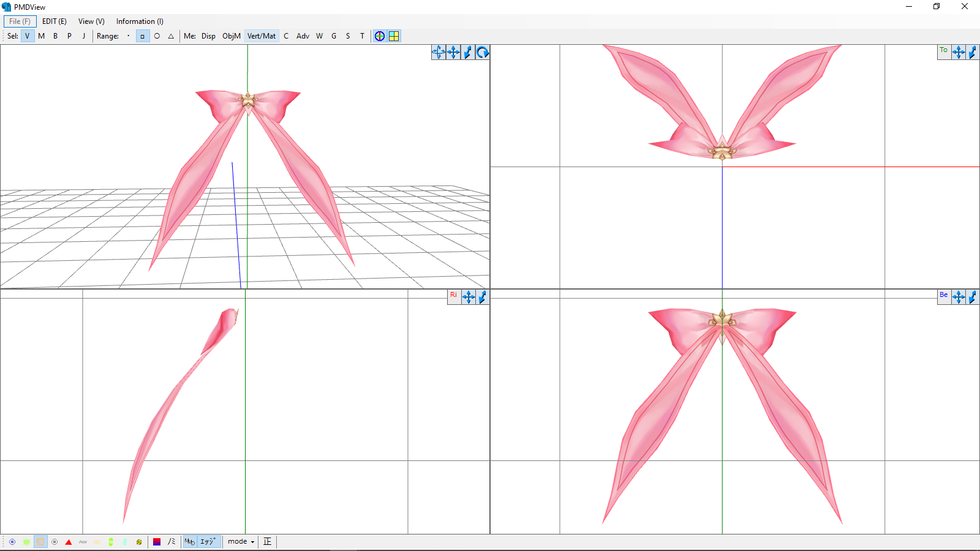Image resolution: width=980 pixels, height=551 pixels.
Task: Click the To view label in top viewport
Action: (944, 51)
